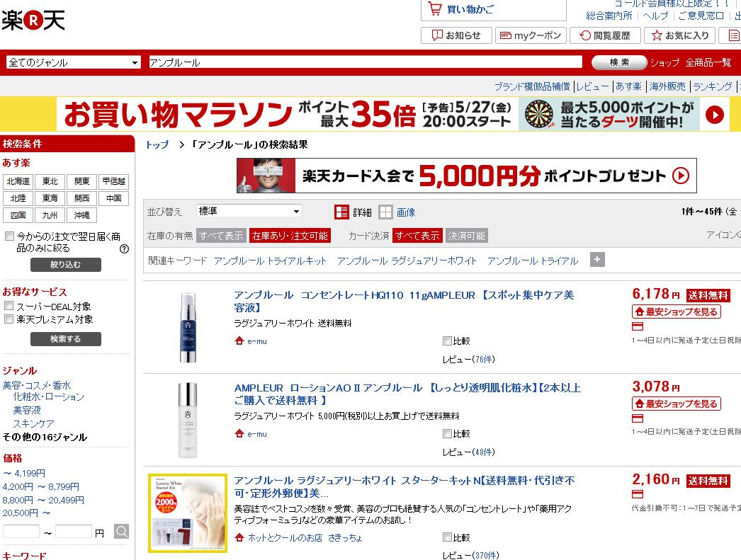Open myクーポン coupons
The width and height of the screenshot is (741, 560).
pos(530,35)
